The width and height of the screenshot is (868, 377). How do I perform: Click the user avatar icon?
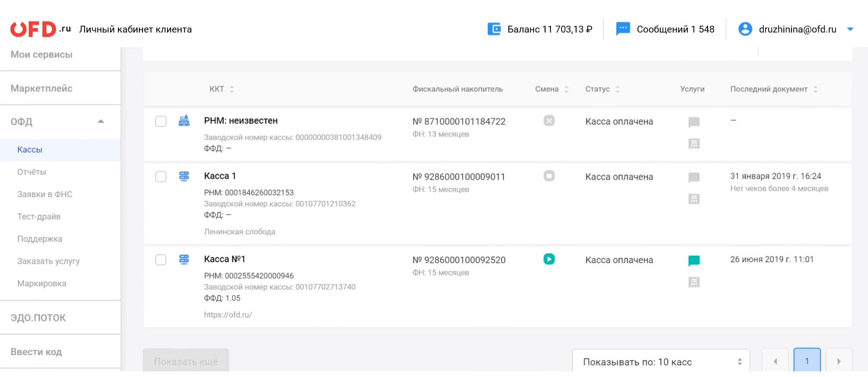[745, 29]
